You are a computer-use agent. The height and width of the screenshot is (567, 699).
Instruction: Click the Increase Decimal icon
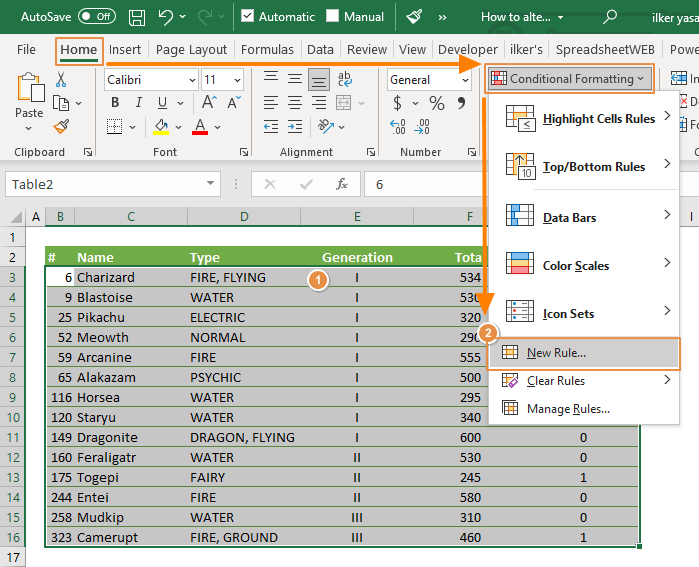[398, 127]
